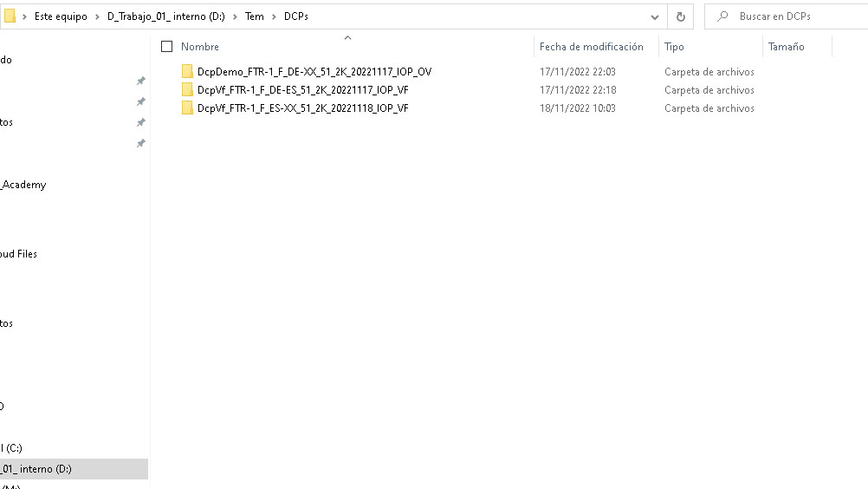The height and width of the screenshot is (489, 868).
Task: Click the DcpDemo_FTR-1_F_DE-XX folder icon
Action: 187,72
